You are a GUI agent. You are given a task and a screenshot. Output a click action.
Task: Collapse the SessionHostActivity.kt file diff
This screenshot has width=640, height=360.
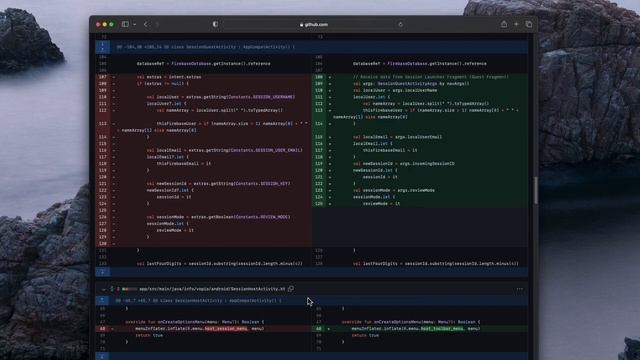(104, 289)
